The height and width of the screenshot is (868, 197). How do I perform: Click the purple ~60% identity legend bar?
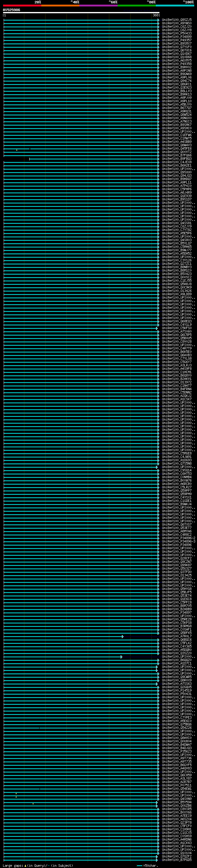pos(98,6)
